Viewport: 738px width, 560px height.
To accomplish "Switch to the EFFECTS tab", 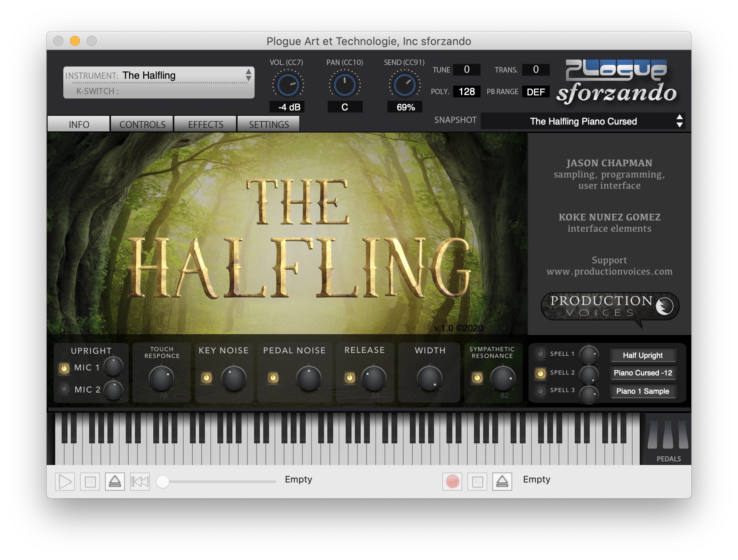I will pos(205,124).
